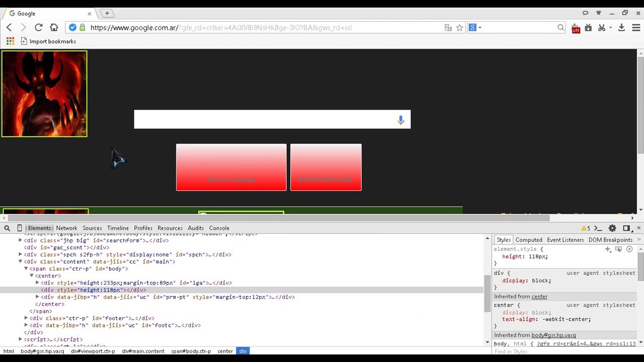The width and height of the screenshot is (644, 362).
Task: Click the scissors screenshot tool icon
Action: 602,28
